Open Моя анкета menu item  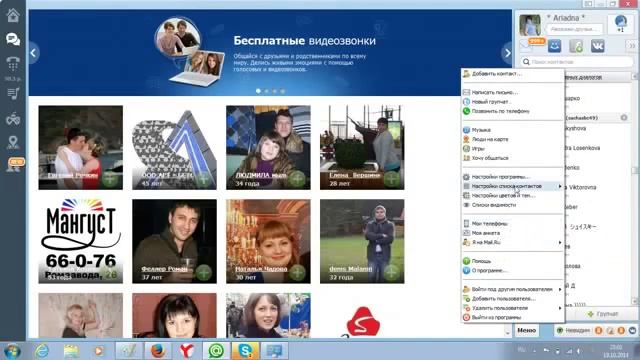tap(513, 233)
